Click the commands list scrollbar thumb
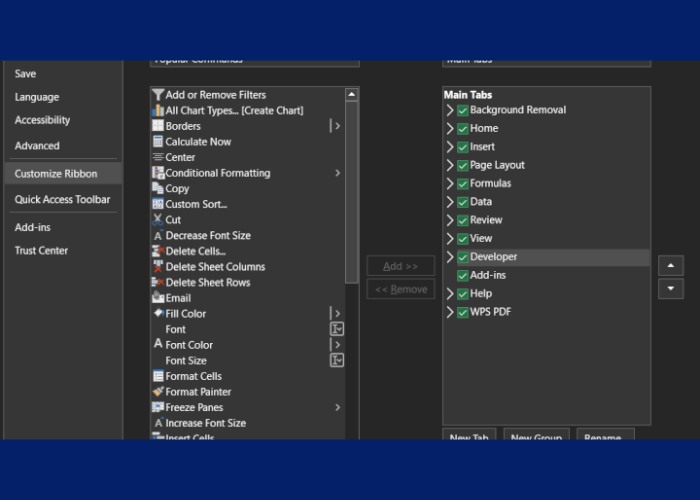 point(352,192)
